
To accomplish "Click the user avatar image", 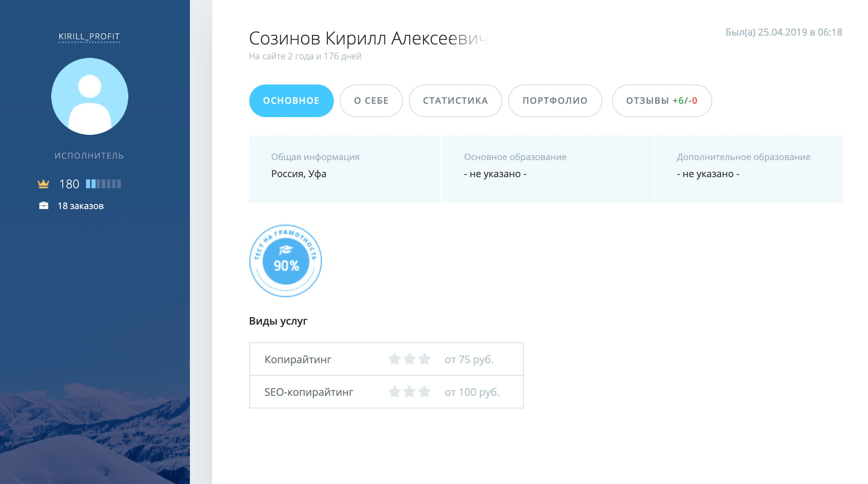I will [x=90, y=96].
